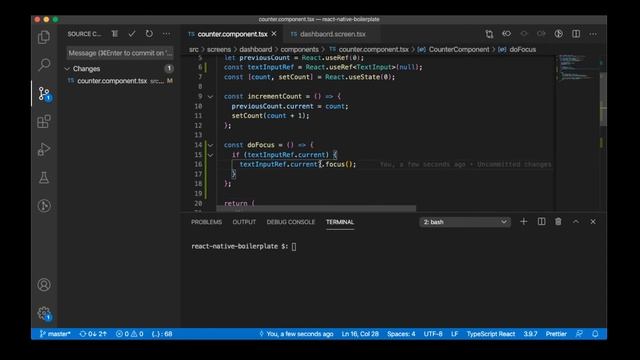Open changed file counter.component.tsx in Changes
The width and height of the screenshot is (640, 360).
click(x=120, y=81)
